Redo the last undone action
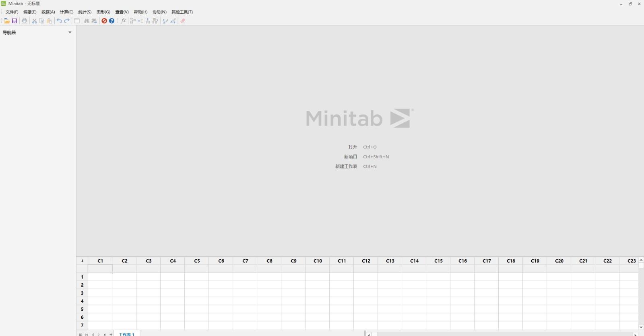This screenshot has width=644, height=336. (x=67, y=21)
